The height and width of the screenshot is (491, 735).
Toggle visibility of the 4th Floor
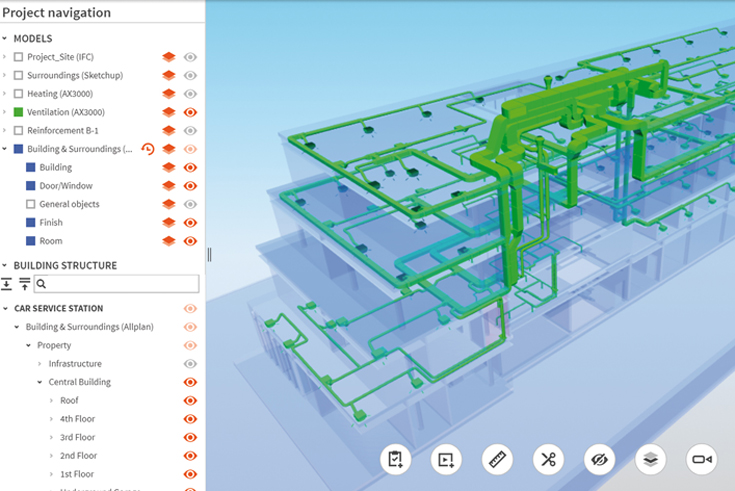(x=190, y=419)
